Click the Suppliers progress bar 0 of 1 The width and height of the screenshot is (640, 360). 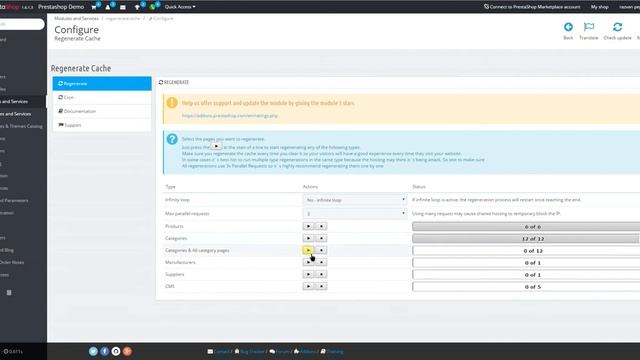(526, 275)
